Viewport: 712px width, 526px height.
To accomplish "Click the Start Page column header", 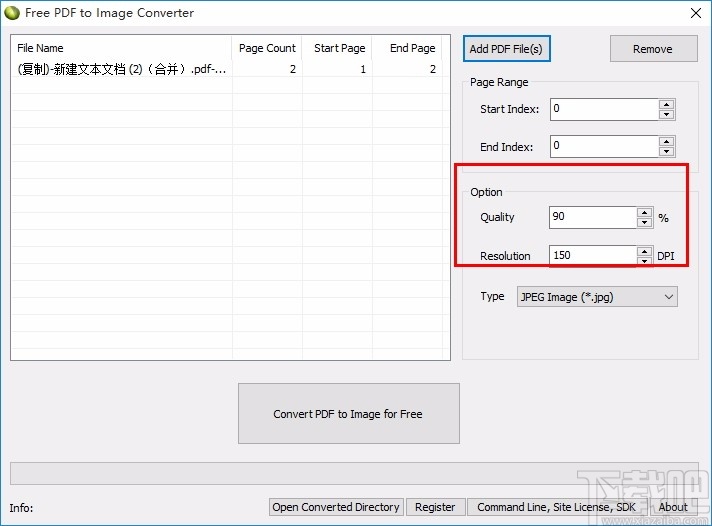I will point(337,48).
